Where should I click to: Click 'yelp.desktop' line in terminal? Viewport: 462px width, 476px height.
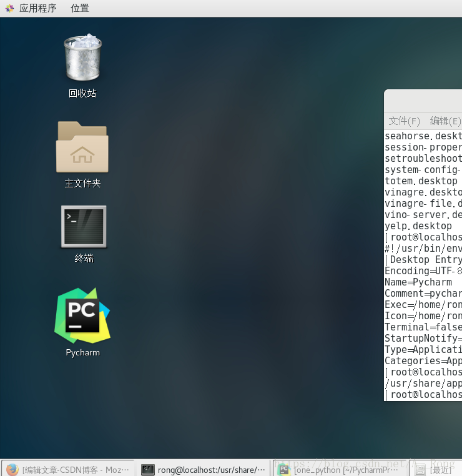pos(418,226)
